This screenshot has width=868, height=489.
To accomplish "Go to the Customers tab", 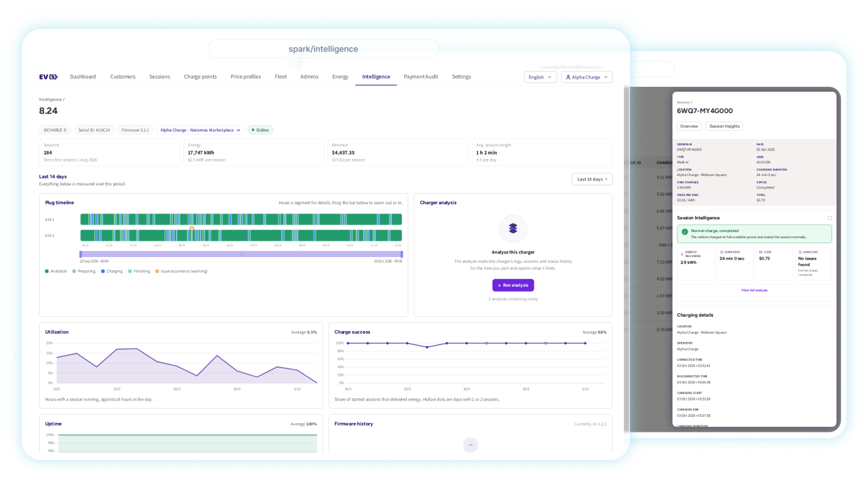I will (x=123, y=77).
